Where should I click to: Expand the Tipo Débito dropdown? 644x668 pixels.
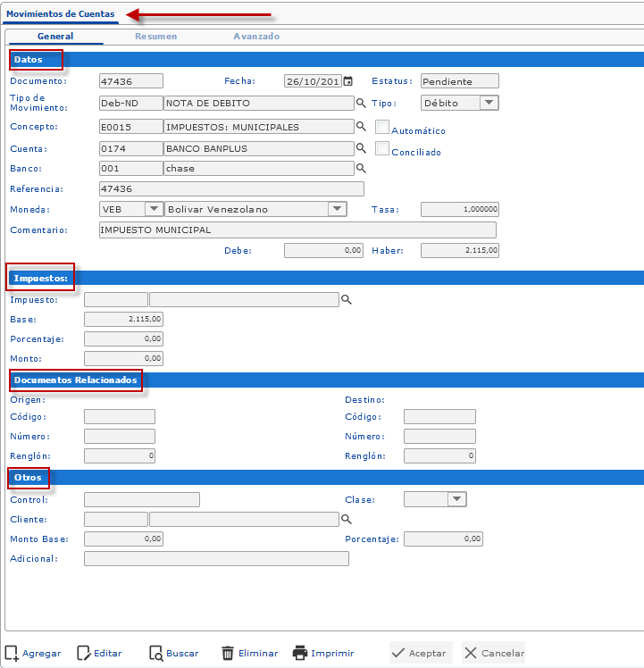pos(489,103)
